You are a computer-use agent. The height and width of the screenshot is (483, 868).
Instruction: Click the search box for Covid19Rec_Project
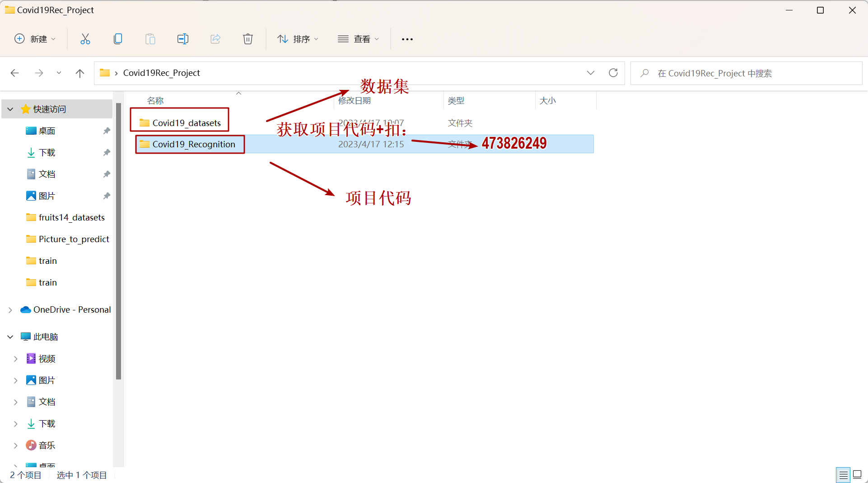[746, 73]
